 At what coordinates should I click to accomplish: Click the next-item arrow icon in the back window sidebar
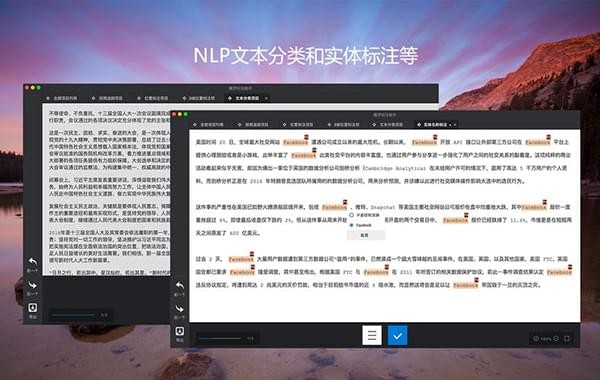(x=33, y=285)
